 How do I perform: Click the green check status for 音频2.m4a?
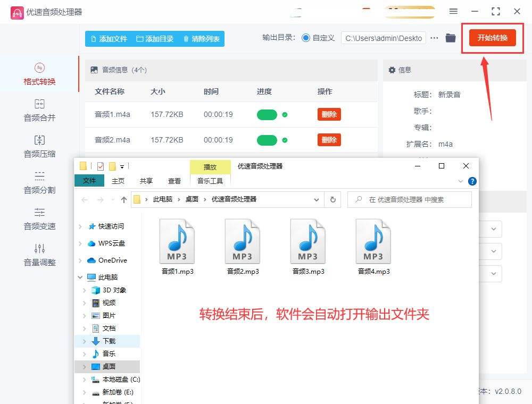tap(285, 140)
